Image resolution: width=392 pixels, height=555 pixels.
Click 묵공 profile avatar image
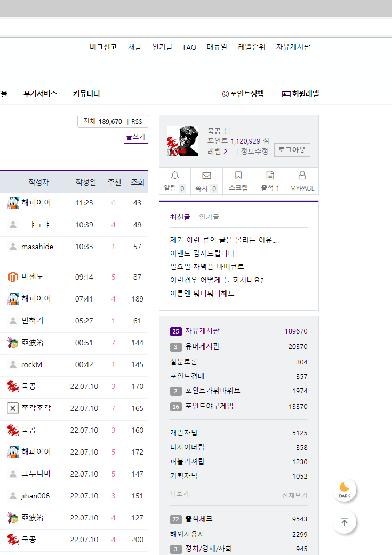[x=183, y=141]
